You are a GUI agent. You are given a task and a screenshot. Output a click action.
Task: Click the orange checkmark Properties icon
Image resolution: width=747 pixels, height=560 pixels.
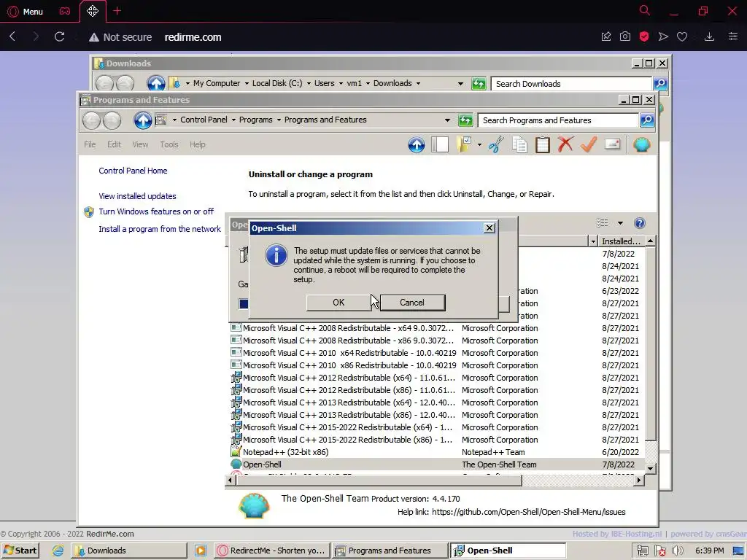(589, 145)
